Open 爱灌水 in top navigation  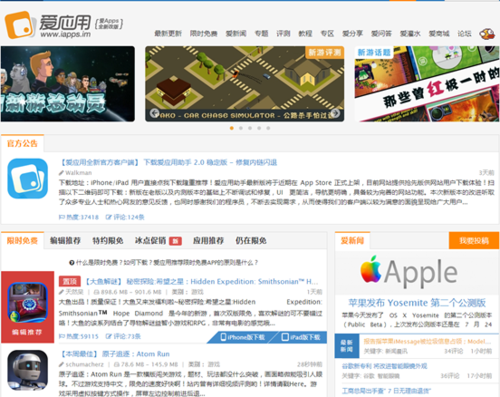(410, 33)
